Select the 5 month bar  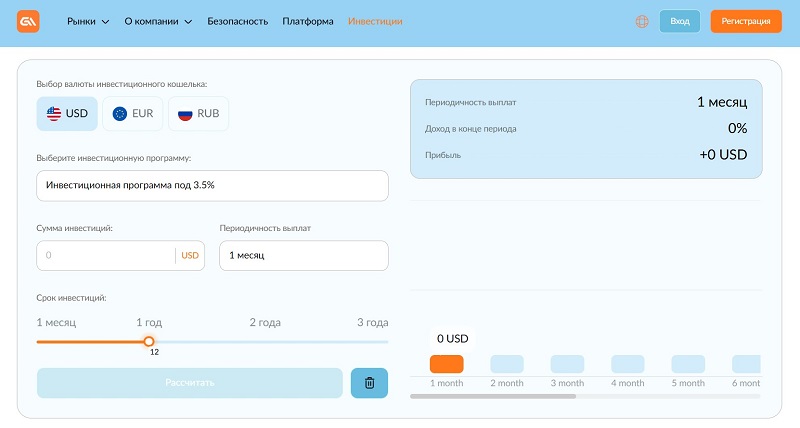pos(688,364)
